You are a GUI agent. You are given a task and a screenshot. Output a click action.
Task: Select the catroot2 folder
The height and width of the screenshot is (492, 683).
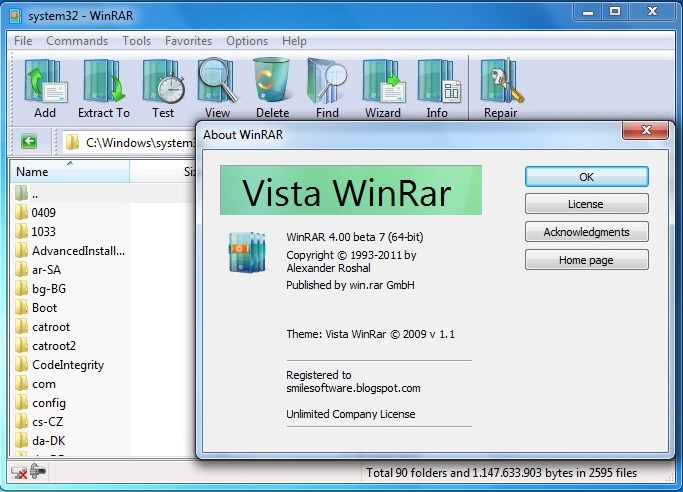(x=46, y=346)
